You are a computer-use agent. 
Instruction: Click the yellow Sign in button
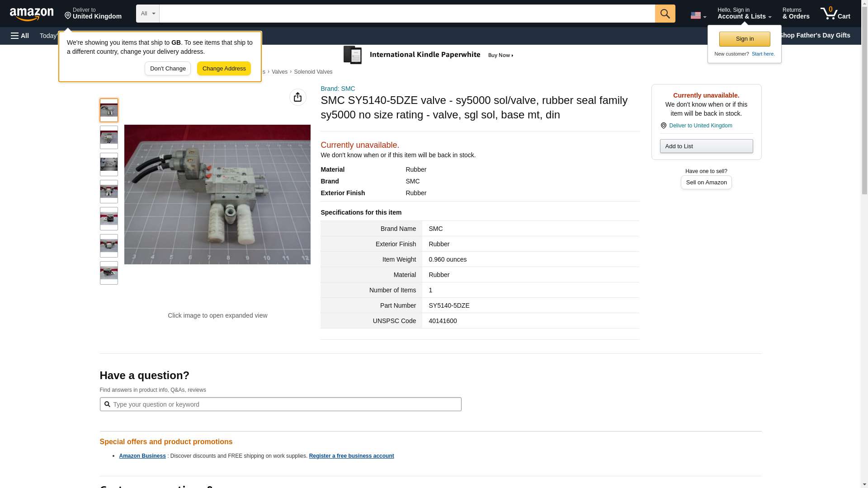(744, 39)
